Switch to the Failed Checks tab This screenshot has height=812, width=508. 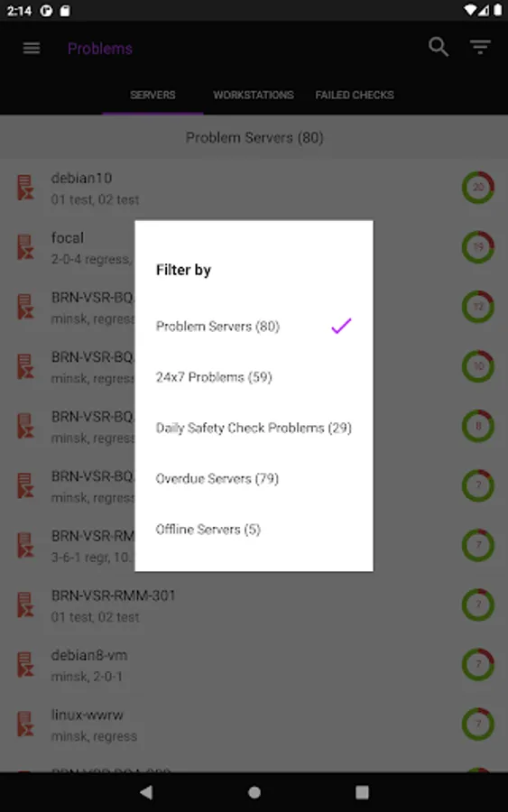(355, 95)
